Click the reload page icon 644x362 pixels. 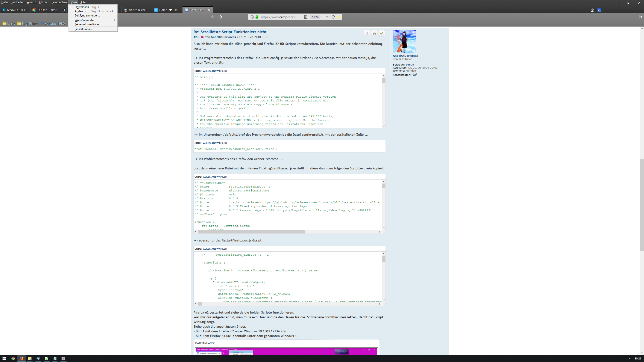tap(333, 17)
